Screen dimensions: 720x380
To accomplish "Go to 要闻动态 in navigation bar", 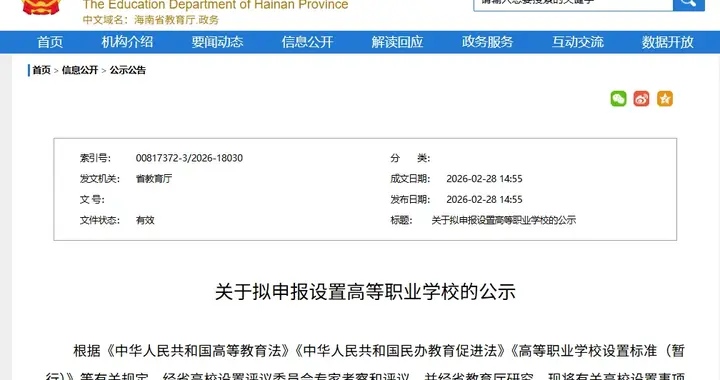I will (x=217, y=42).
